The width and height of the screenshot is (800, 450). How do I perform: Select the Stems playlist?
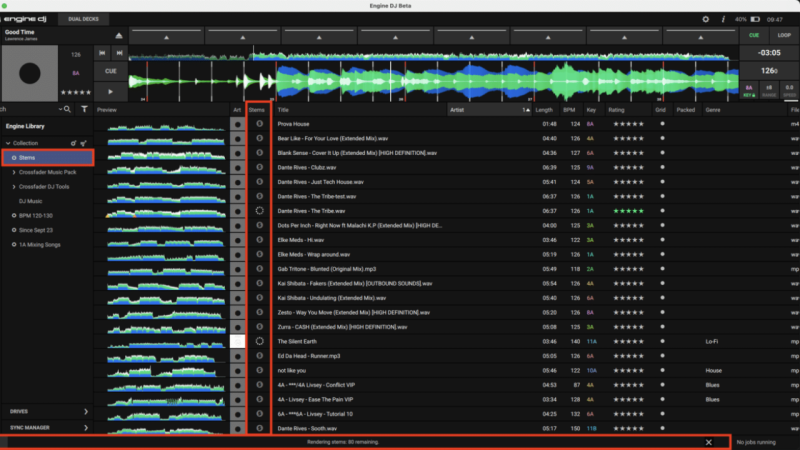point(48,158)
